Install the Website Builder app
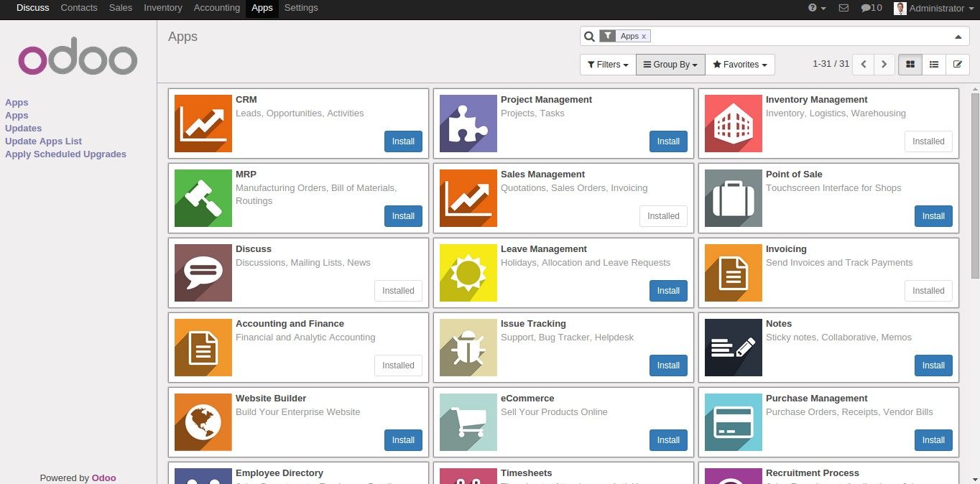Image resolution: width=980 pixels, height=484 pixels. (x=403, y=440)
